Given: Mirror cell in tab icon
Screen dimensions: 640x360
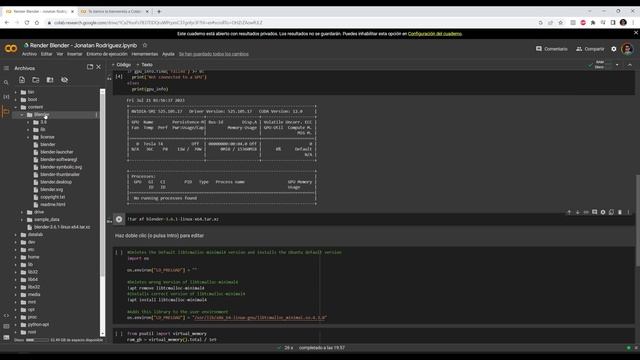Looking at the screenshot, I should 611,212.
